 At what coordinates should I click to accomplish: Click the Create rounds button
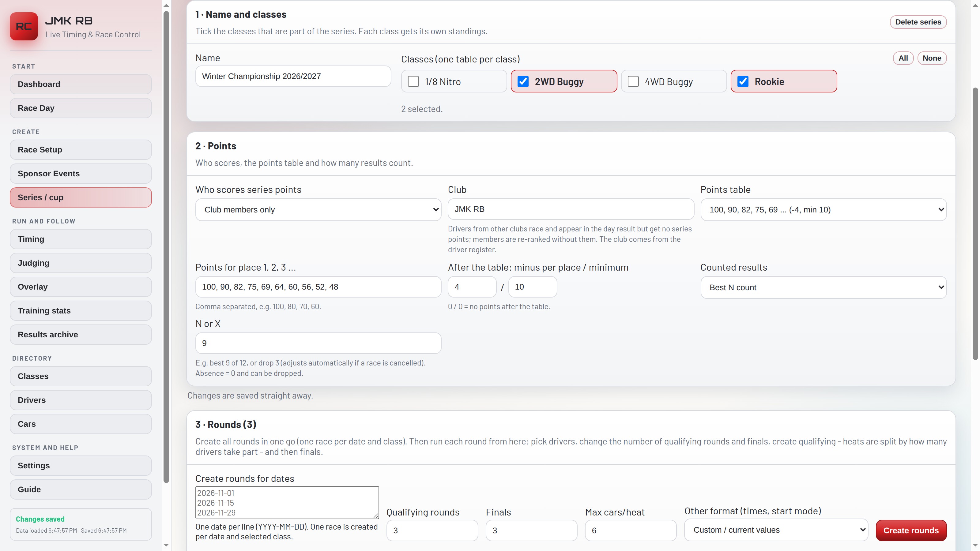click(911, 530)
